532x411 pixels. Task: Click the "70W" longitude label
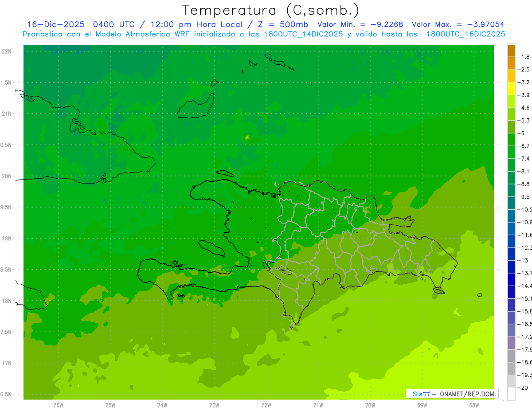point(370,405)
